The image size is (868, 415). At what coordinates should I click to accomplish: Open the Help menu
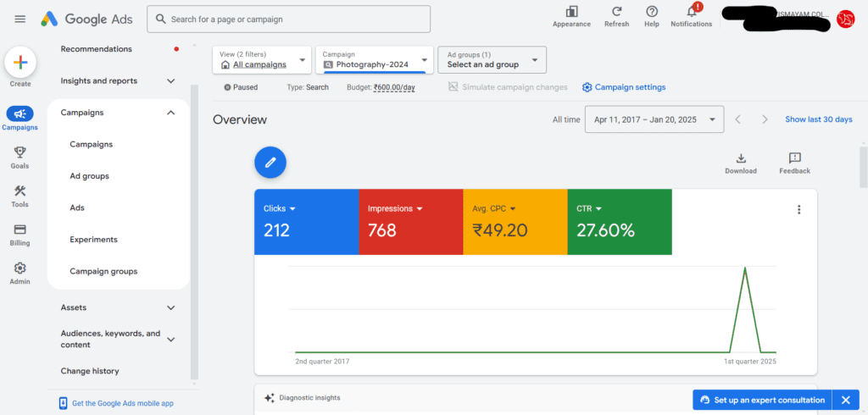pyautogui.click(x=652, y=17)
